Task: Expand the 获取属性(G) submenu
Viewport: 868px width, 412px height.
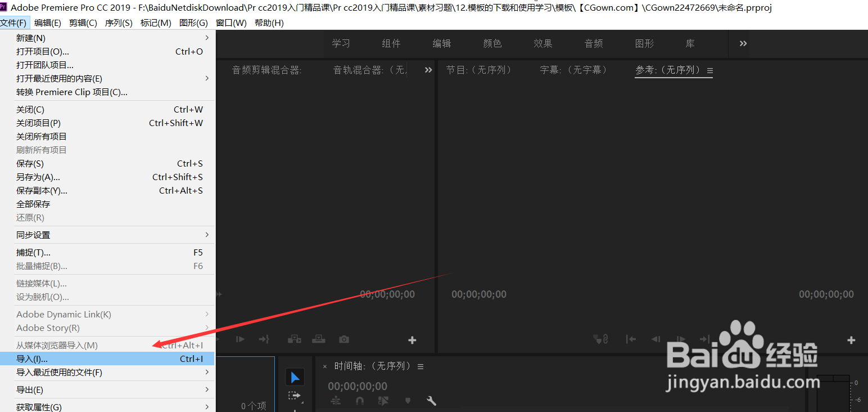Action: click(x=207, y=407)
